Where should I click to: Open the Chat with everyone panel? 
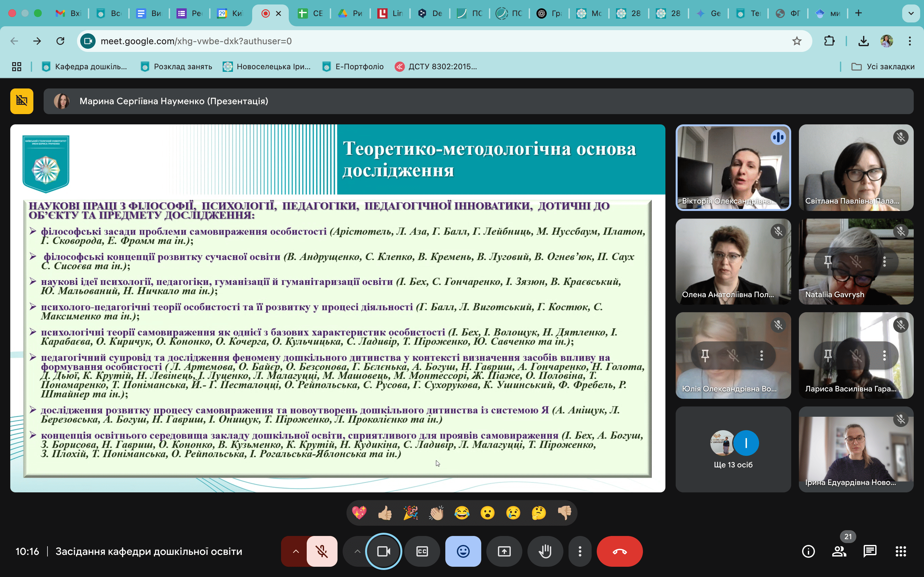pos(870,551)
